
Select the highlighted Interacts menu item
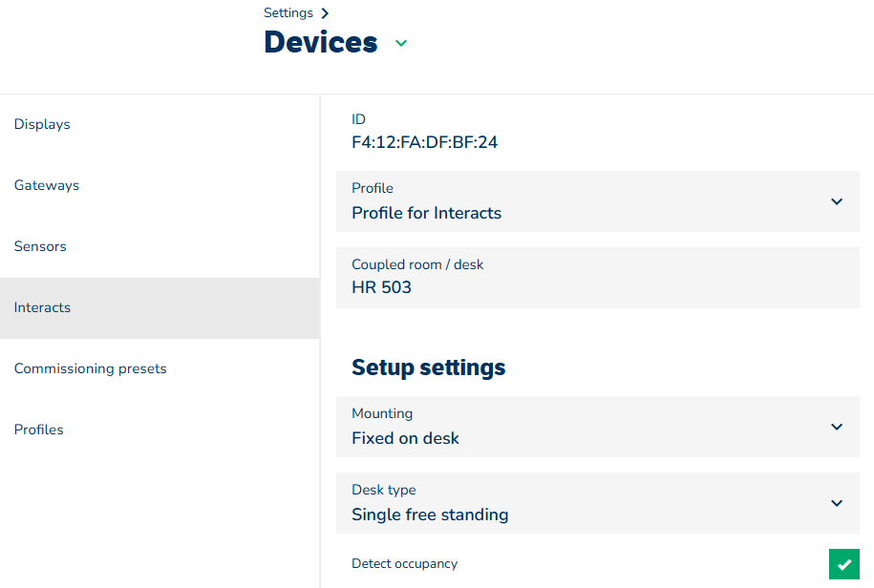click(43, 307)
